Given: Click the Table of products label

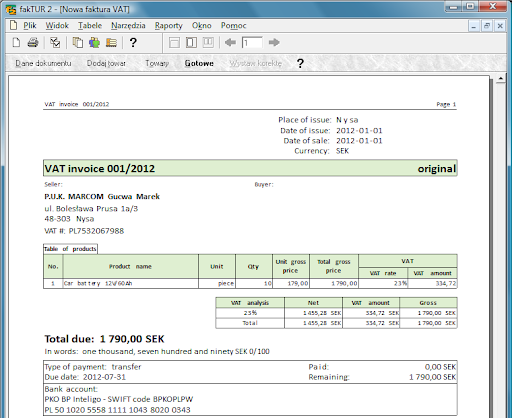Looking at the screenshot, I should [70, 249].
